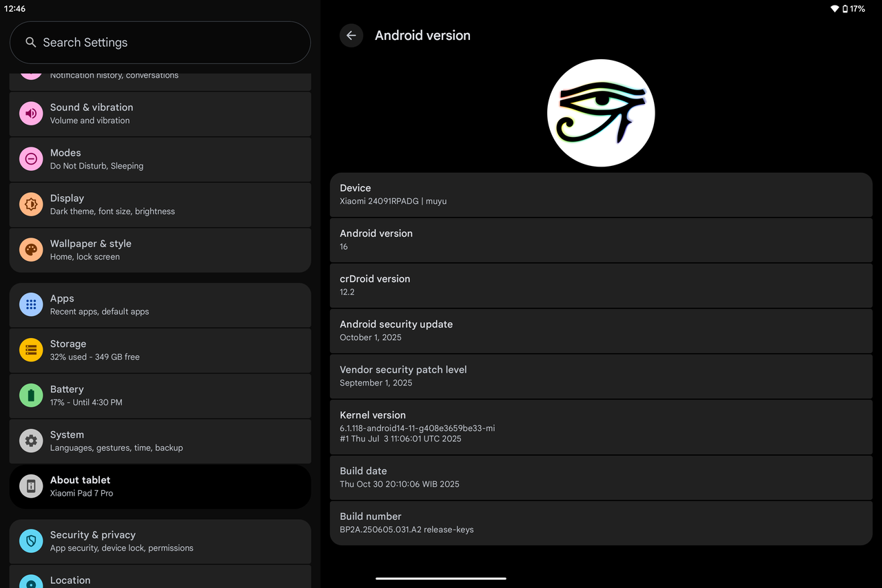
Task: Click the back arrow button
Action: [351, 36]
